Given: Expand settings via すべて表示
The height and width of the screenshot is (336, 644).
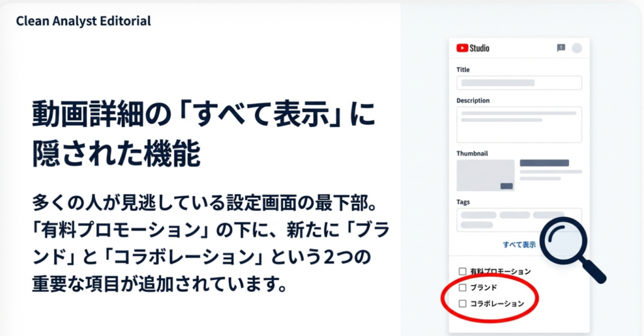Looking at the screenshot, I should click(519, 244).
